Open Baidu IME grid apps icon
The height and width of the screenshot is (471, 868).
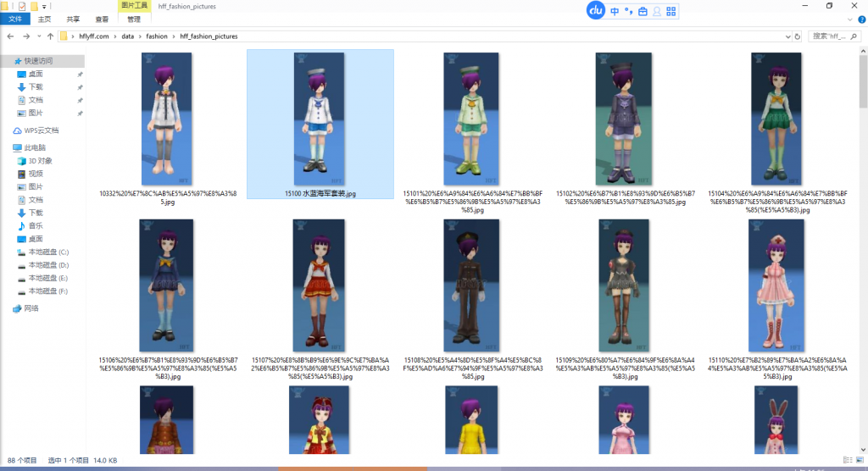pyautogui.click(x=671, y=12)
